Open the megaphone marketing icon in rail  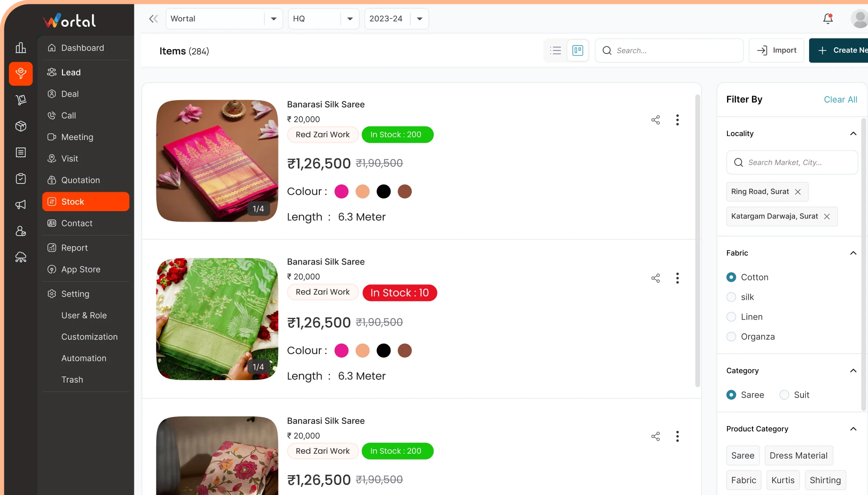[21, 204]
